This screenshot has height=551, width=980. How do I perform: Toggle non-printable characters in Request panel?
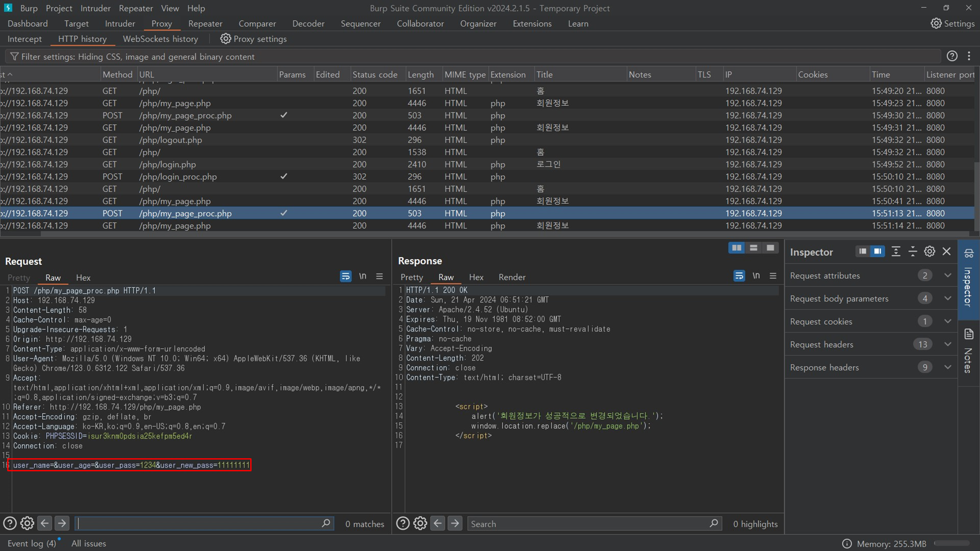(x=363, y=276)
